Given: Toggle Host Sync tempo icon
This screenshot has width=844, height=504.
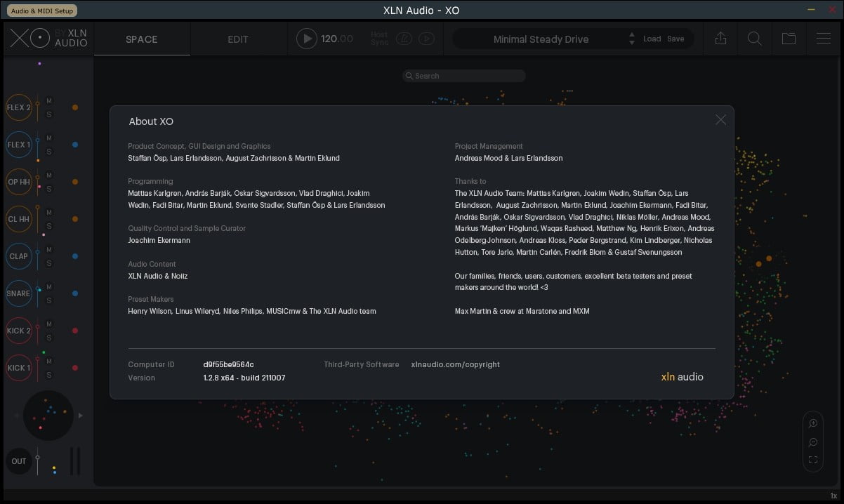Looking at the screenshot, I should coord(404,39).
